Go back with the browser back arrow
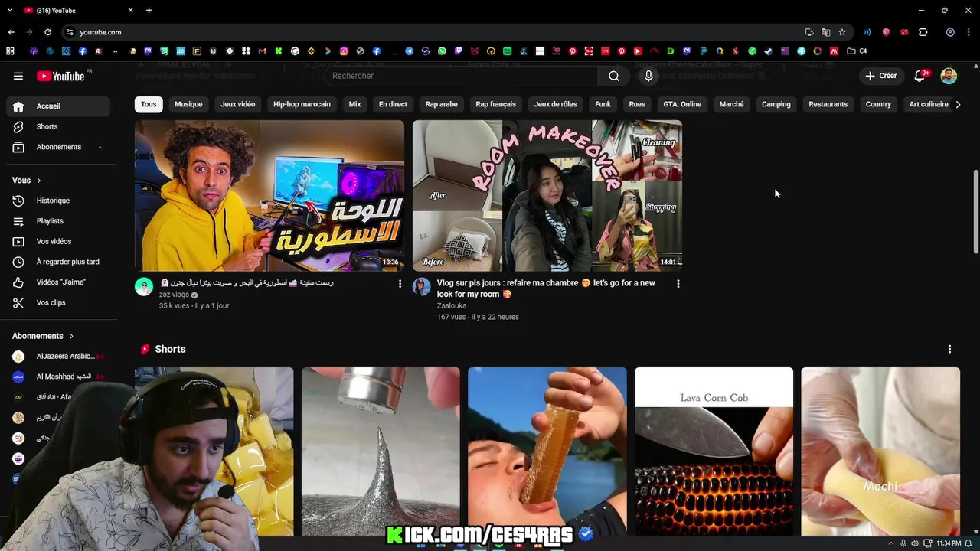The width and height of the screenshot is (980, 551). pos(11,32)
